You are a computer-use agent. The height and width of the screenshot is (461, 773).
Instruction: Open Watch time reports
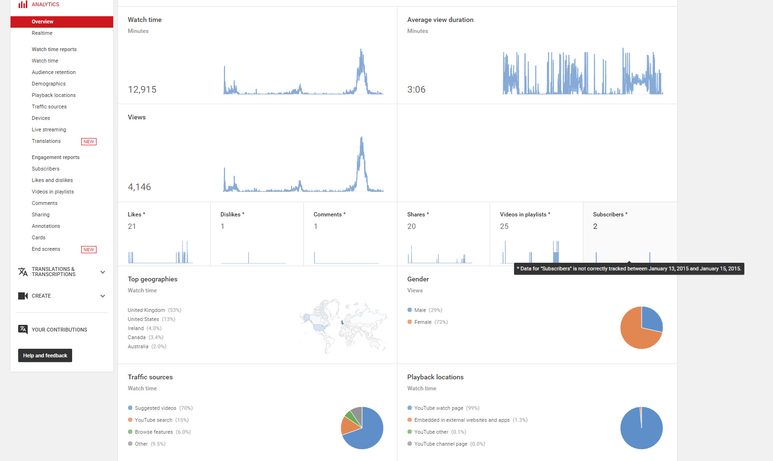click(54, 49)
